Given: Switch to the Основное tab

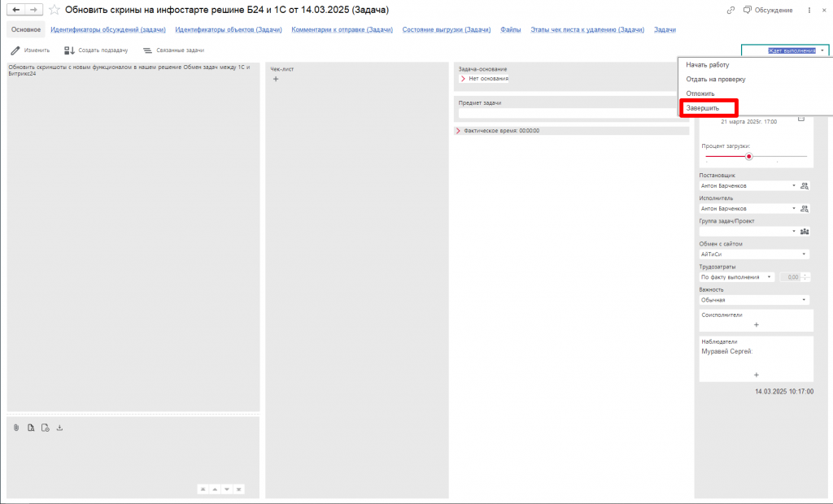Looking at the screenshot, I should coord(26,30).
